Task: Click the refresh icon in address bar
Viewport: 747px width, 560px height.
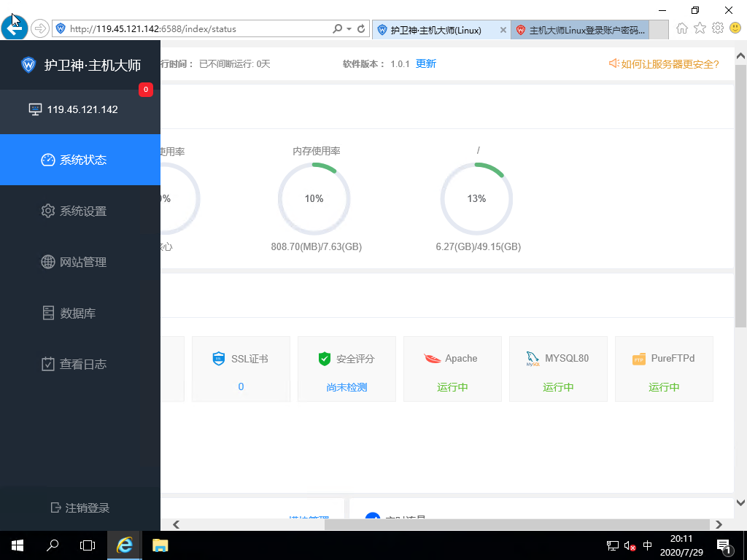Action: pyautogui.click(x=361, y=28)
